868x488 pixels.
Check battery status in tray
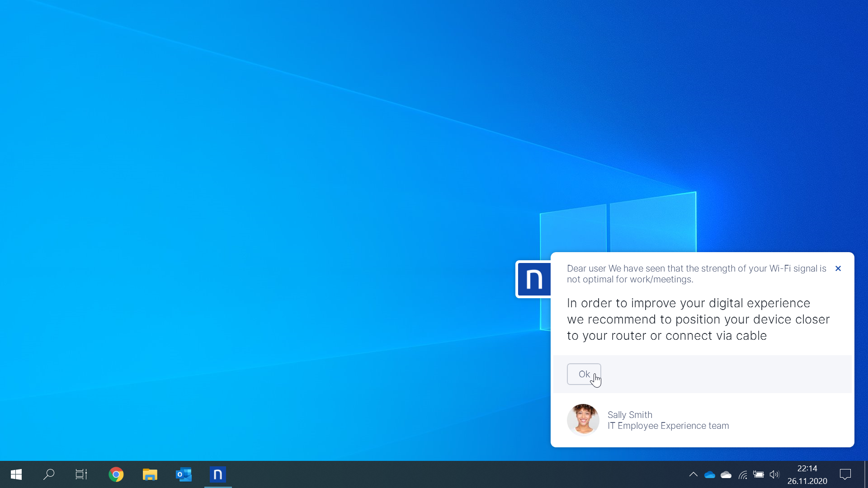pyautogui.click(x=759, y=474)
